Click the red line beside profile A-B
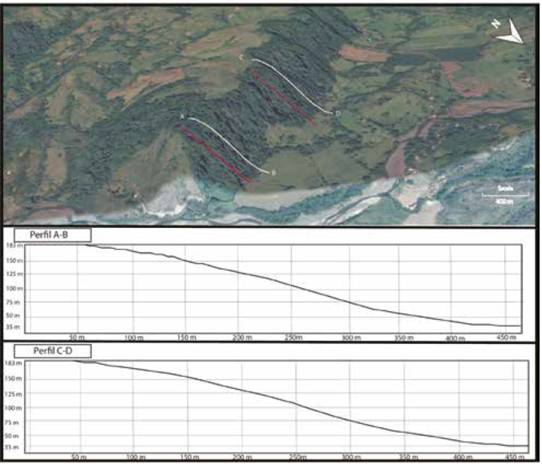The image size is (542, 464). (213, 154)
